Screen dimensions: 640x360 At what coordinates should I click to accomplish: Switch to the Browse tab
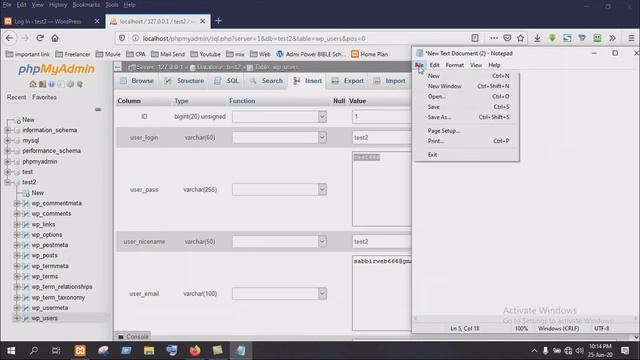137,81
